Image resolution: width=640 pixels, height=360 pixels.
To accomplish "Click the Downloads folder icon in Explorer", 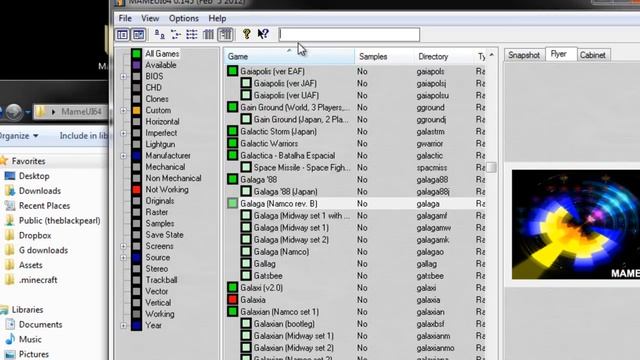I will pyautogui.click(x=10, y=191).
